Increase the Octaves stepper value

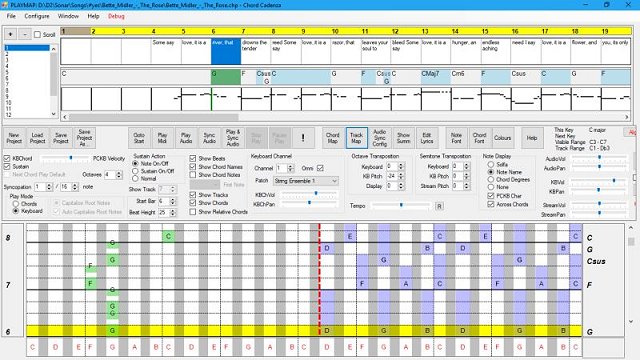[119, 173]
